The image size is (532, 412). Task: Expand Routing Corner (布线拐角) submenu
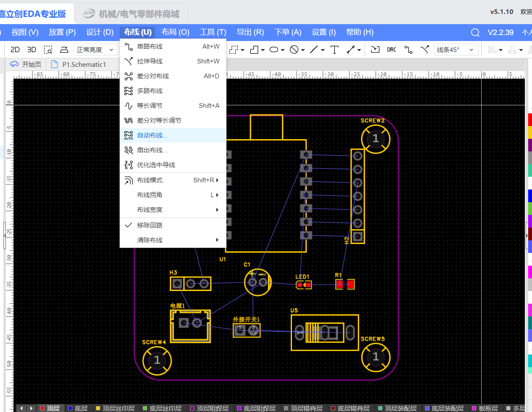pyautogui.click(x=173, y=195)
